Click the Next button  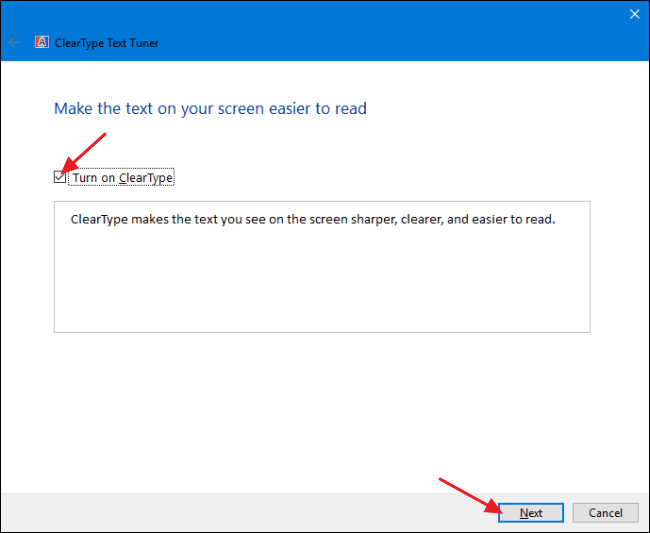(531, 513)
